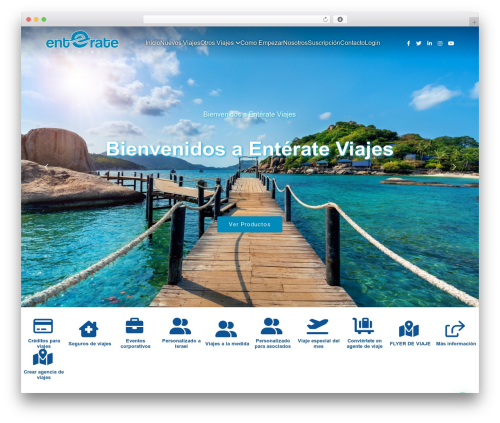
Task: Open the FLYER DE VIAJE map icon
Action: click(x=409, y=329)
